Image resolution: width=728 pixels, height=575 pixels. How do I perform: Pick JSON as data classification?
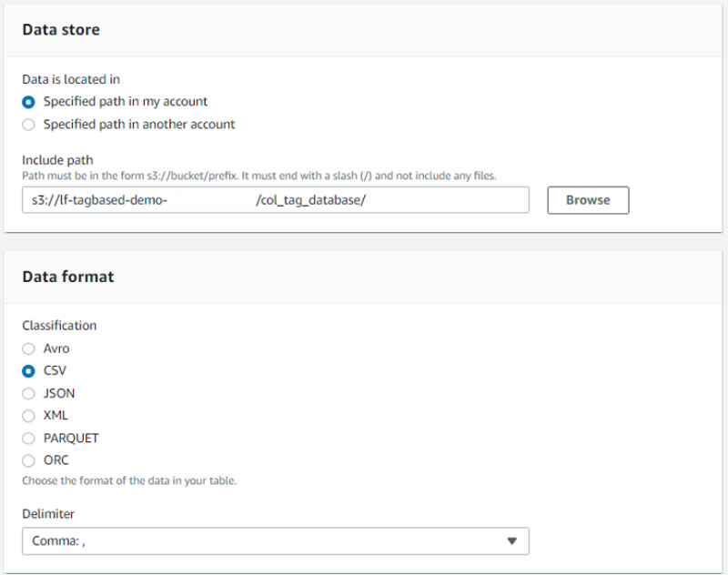click(29, 394)
